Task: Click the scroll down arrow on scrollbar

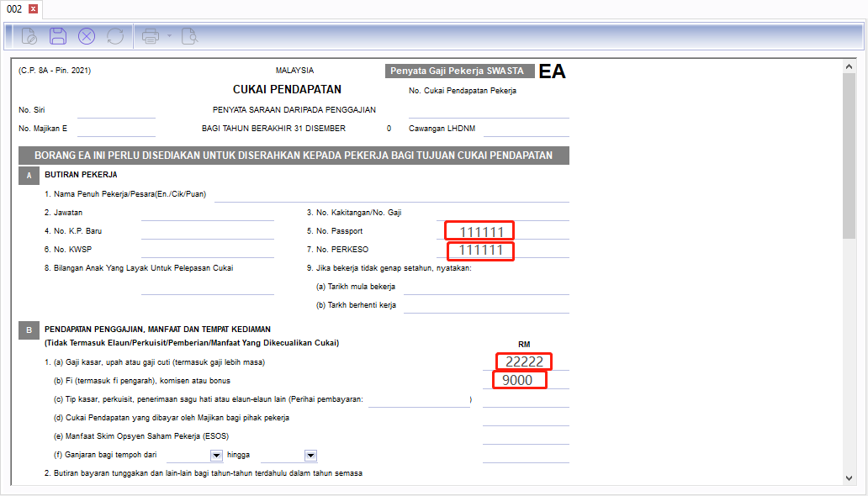Action: pyautogui.click(x=848, y=478)
